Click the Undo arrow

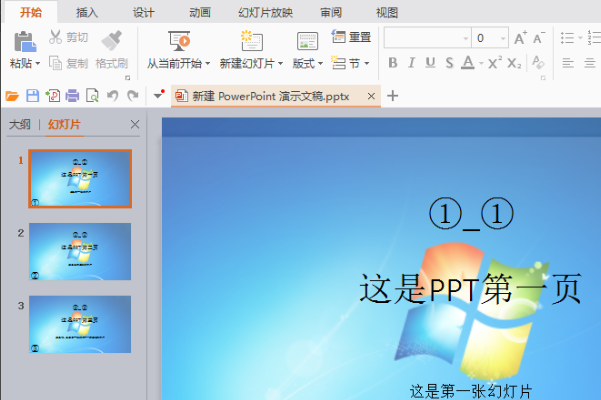[112, 95]
